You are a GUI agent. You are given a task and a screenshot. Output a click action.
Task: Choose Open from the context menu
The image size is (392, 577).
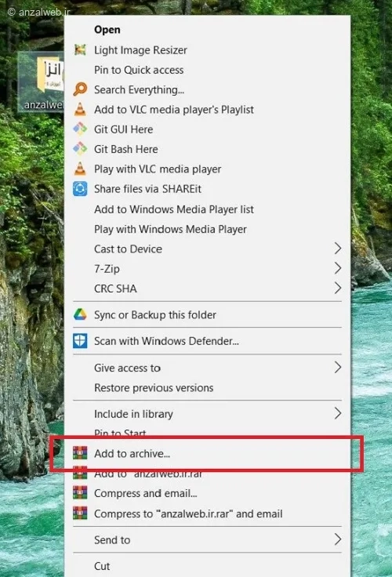coord(208,30)
